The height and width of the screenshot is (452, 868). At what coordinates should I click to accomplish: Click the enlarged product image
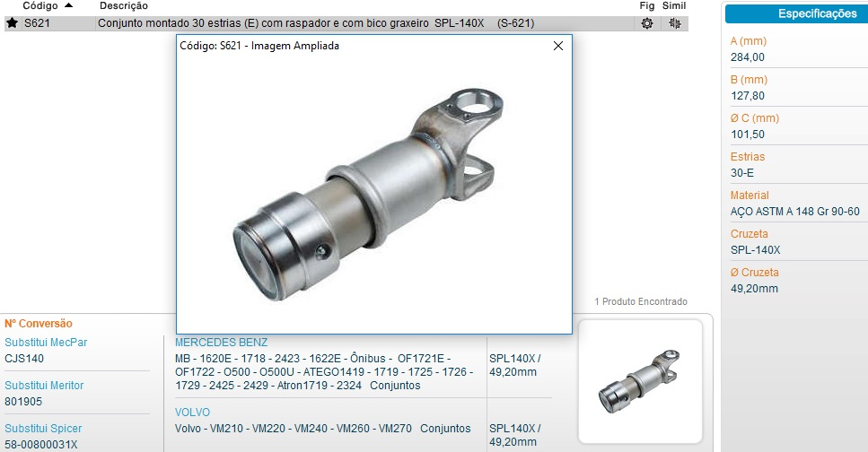click(x=368, y=188)
